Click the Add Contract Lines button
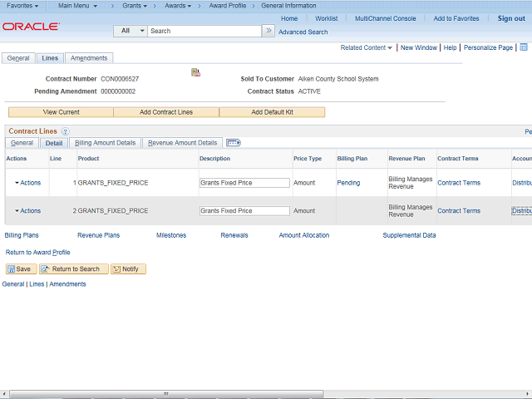Image resolution: width=532 pixels, height=399 pixels. pos(166,112)
